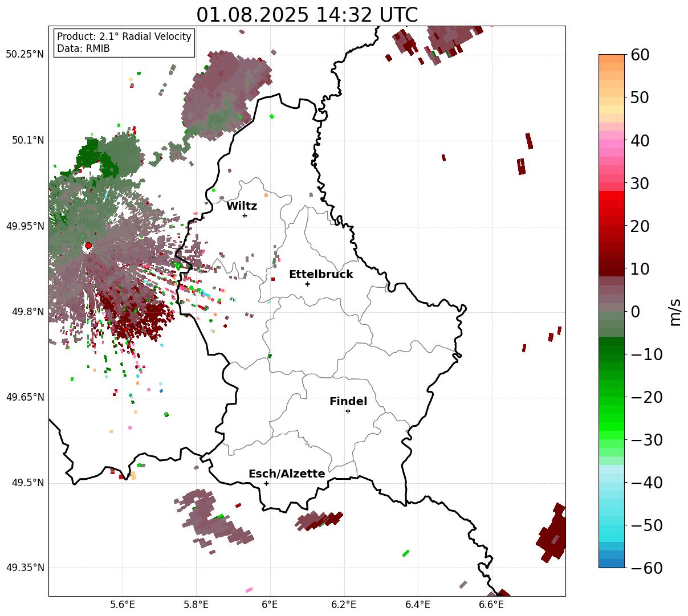Click the red radar location dot

(x=88, y=246)
